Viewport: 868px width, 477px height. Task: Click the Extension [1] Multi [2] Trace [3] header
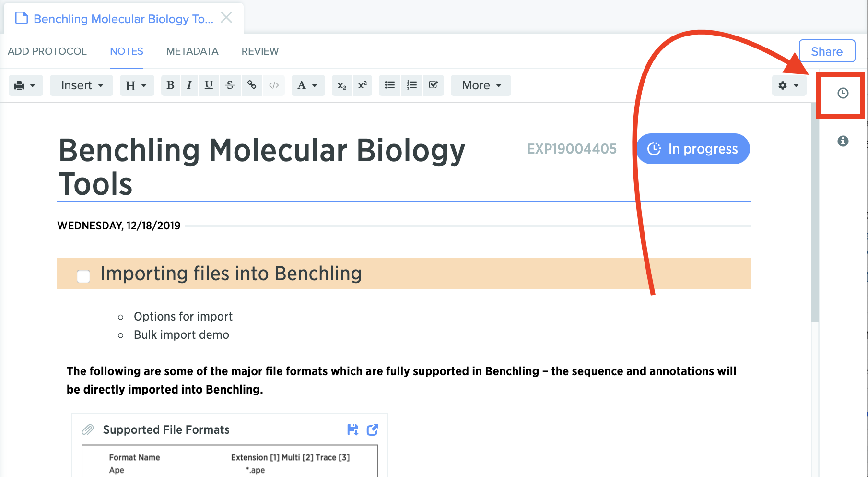290,457
